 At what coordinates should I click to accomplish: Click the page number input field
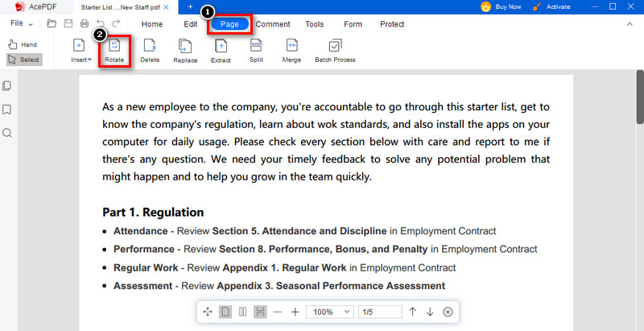[x=379, y=312]
